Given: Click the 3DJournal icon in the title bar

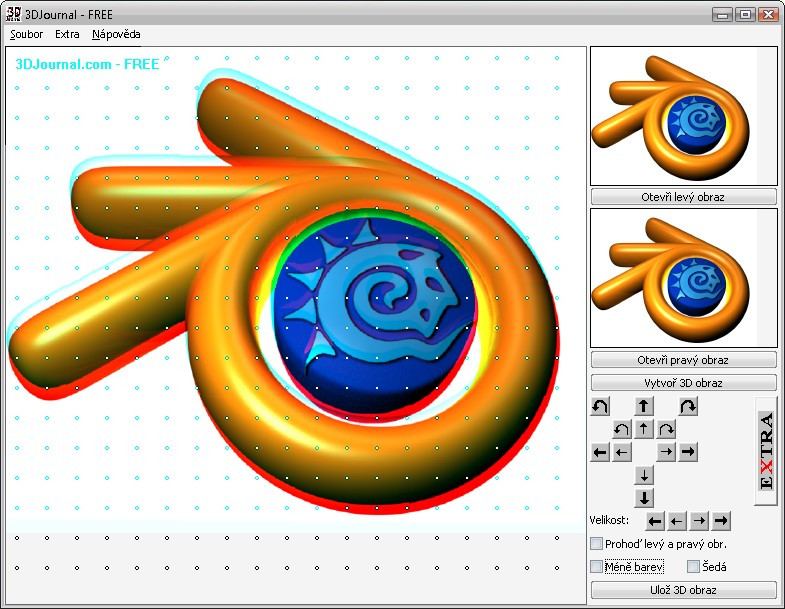Looking at the screenshot, I should click(x=14, y=14).
